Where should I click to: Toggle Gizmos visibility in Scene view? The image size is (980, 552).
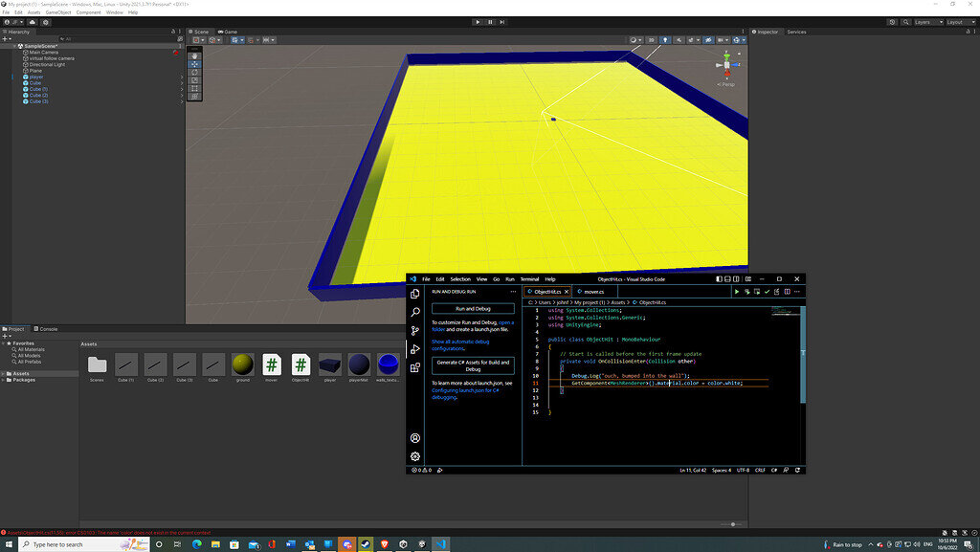pos(736,40)
